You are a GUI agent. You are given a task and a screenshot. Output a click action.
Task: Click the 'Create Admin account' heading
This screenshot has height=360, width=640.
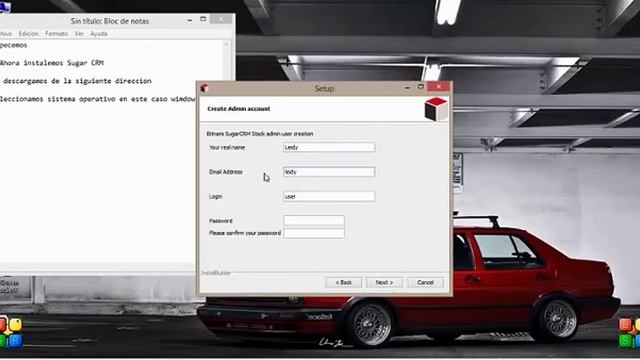[x=239, y=109]
